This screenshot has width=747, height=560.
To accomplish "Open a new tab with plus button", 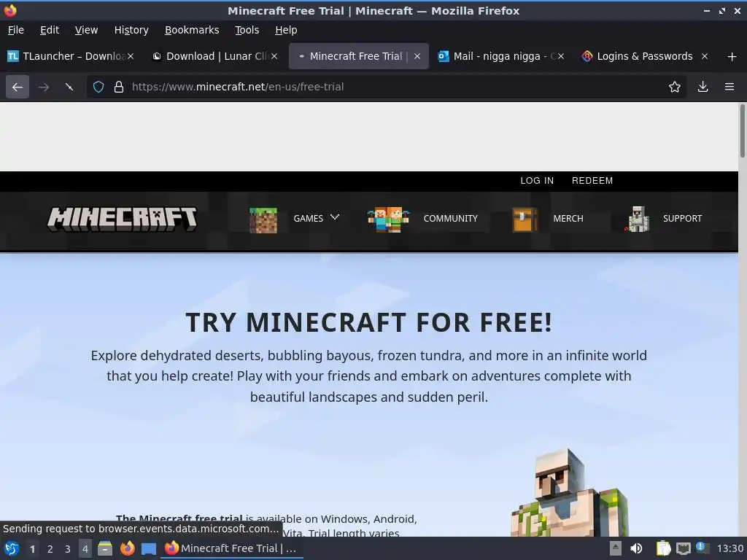I will click(x=732, y=57).
